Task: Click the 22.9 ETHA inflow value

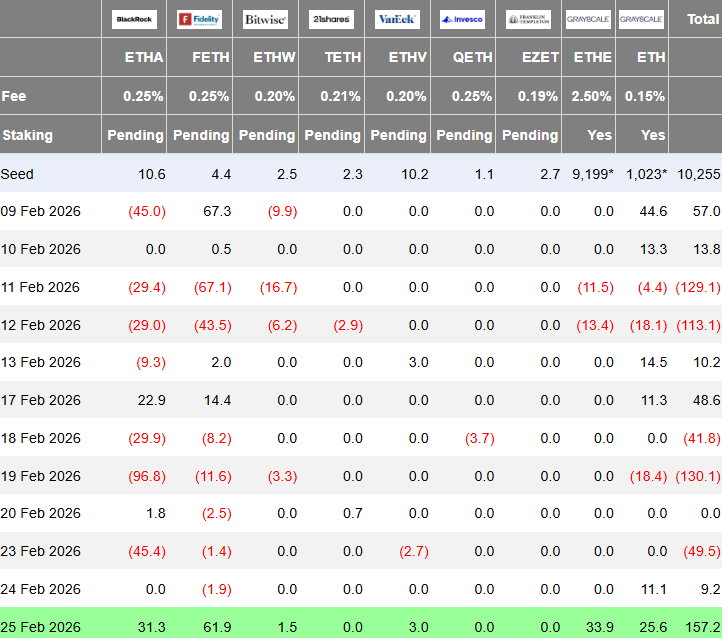Action: (x=151, y=400)
